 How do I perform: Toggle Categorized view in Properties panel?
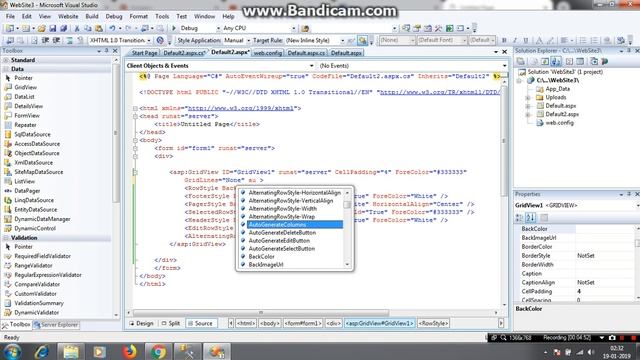pos(519,218)
